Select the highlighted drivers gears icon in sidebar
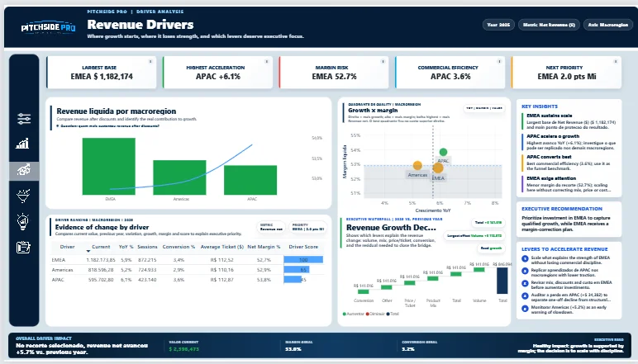The image size is (638, 364). pos(24,170)
